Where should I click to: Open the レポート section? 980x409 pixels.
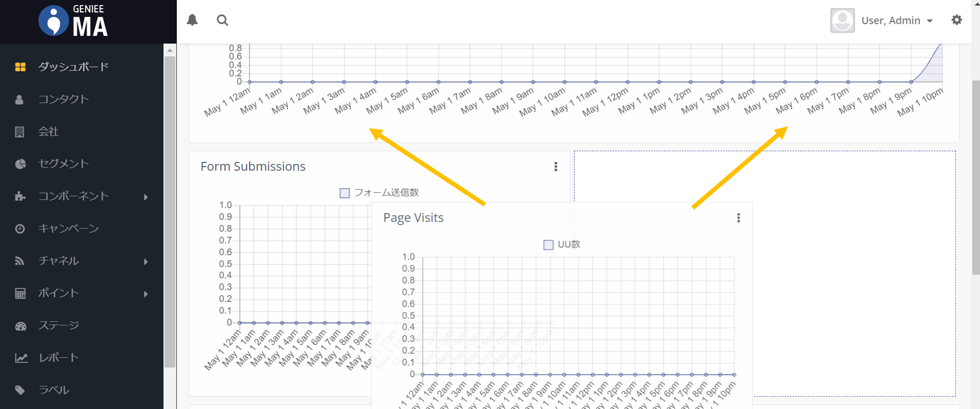tap(59, 358)
